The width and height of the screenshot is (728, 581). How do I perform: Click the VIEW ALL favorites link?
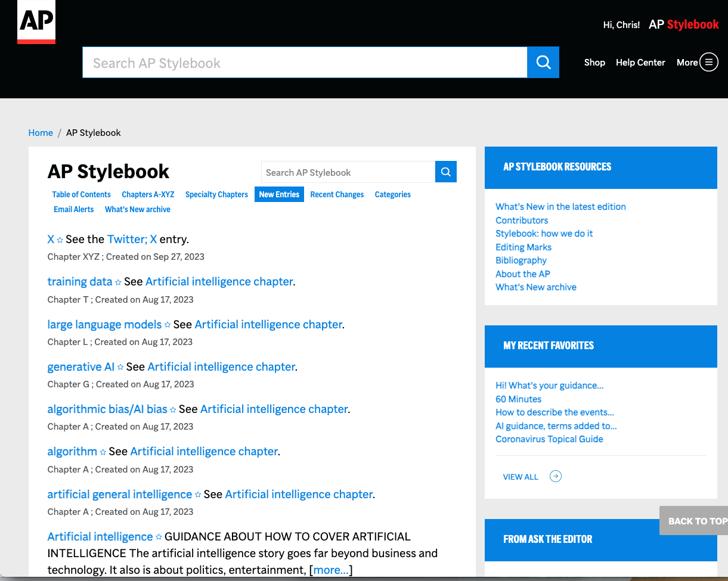[x=521, y=477]
